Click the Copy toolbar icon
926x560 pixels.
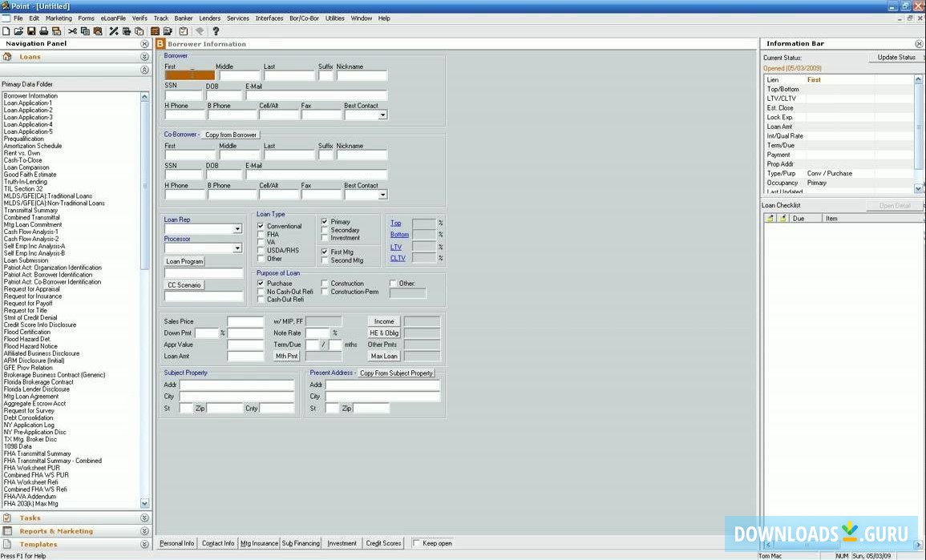point(85,31)
